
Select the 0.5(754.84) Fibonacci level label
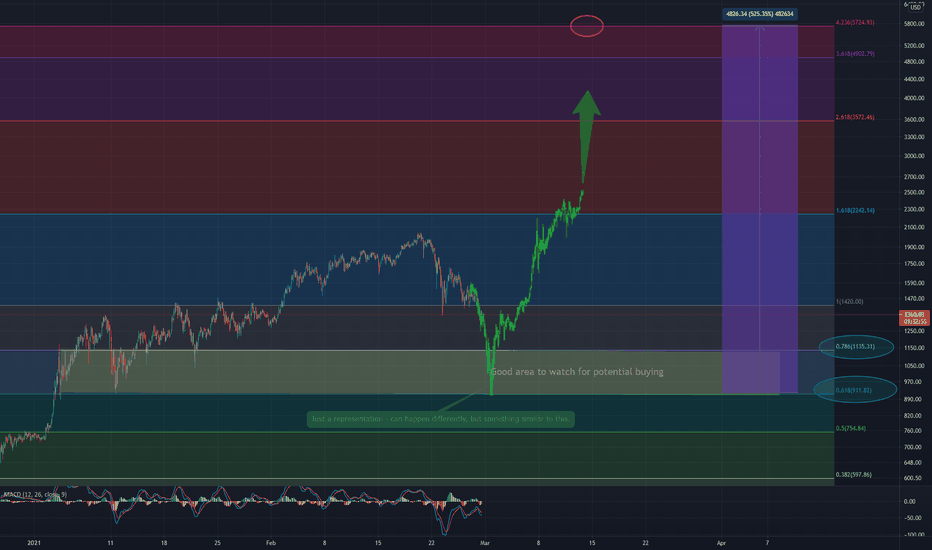[851, 429]
